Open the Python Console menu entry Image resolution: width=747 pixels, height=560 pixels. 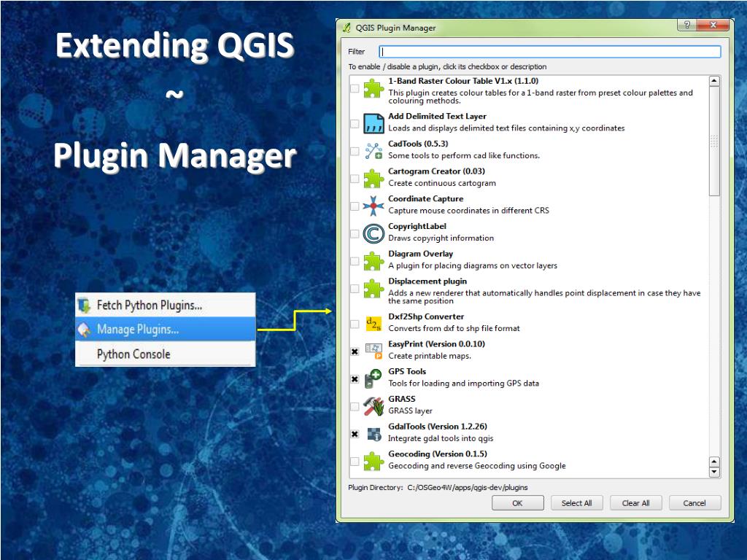click(x=166, y=354)
